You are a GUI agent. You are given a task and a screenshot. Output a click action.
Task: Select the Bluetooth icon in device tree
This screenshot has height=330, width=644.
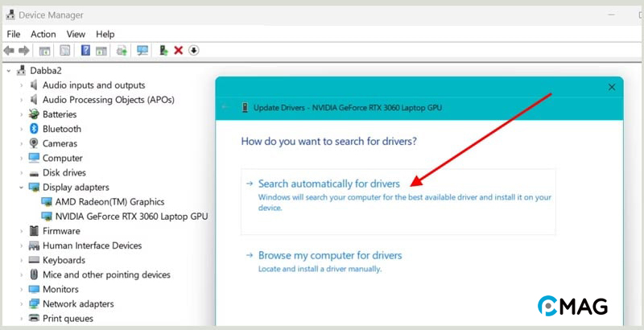tap(34, 129)
